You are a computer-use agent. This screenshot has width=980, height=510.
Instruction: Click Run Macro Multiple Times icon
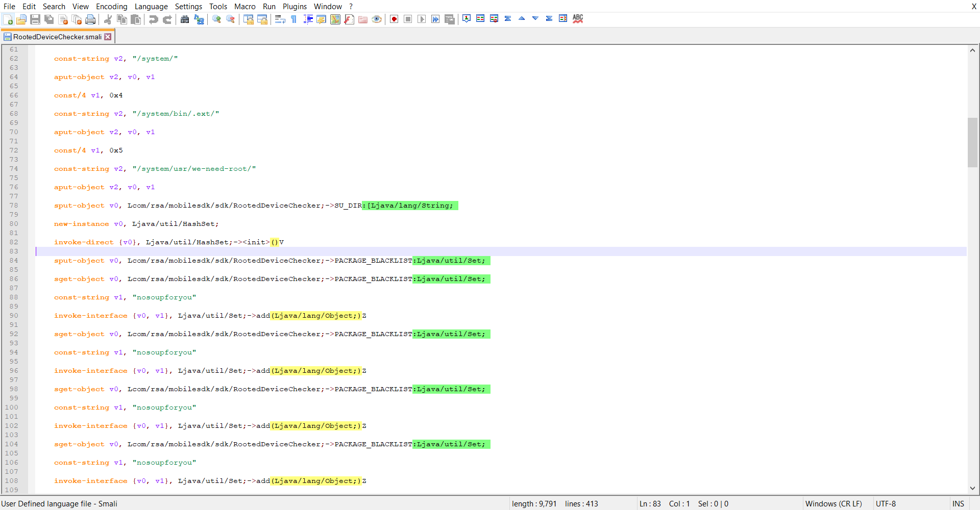coord(435,19)
